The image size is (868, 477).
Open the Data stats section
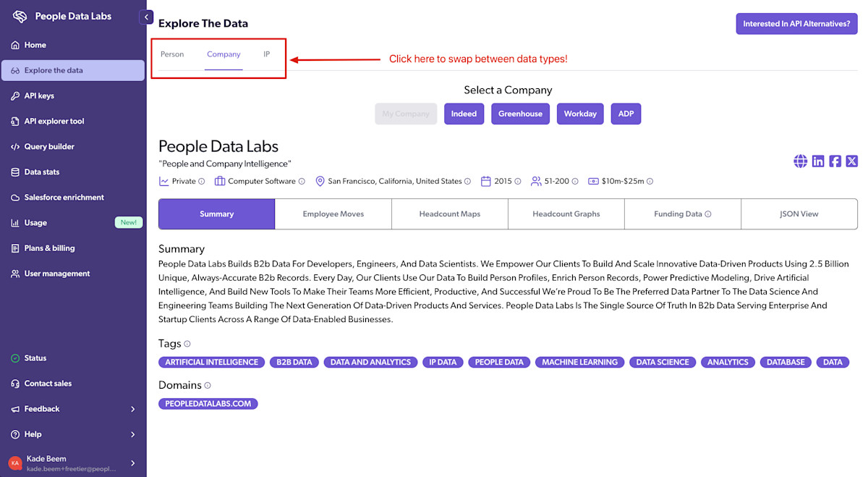click(15, 172)
